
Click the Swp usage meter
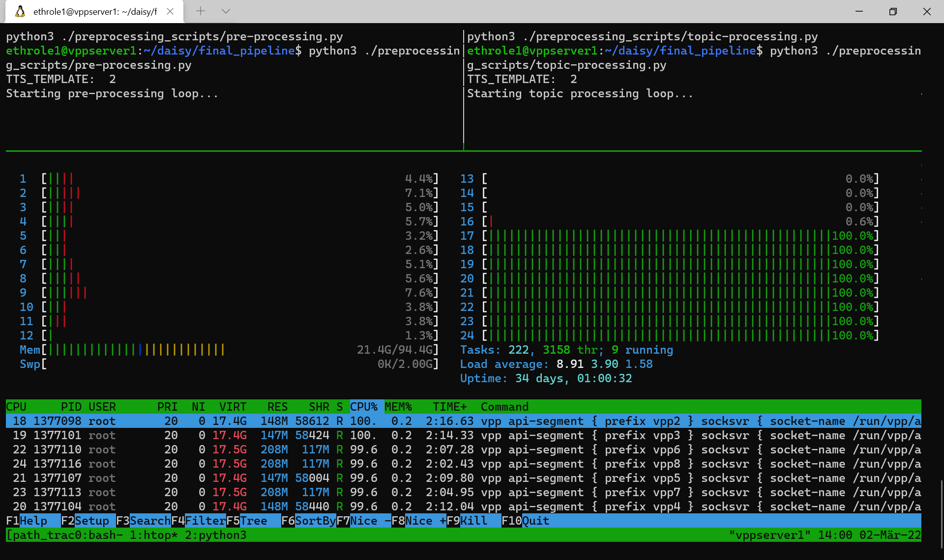[x=229, y=364]
